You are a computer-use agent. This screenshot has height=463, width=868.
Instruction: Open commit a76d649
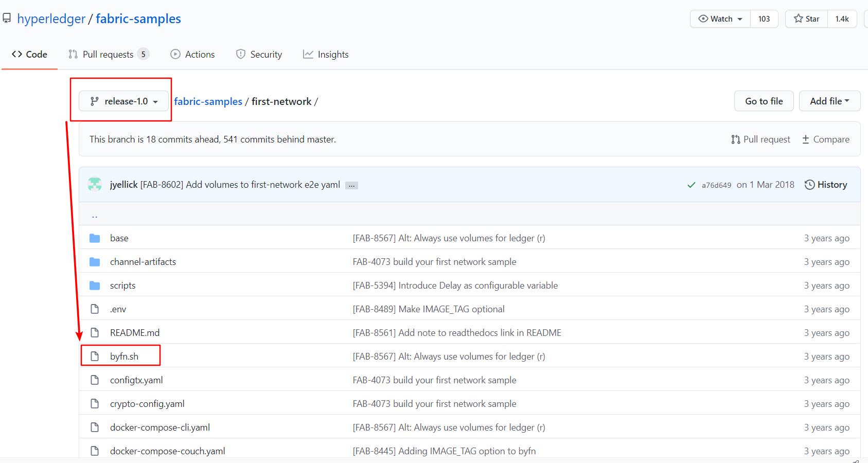click(x=716, y=185)
